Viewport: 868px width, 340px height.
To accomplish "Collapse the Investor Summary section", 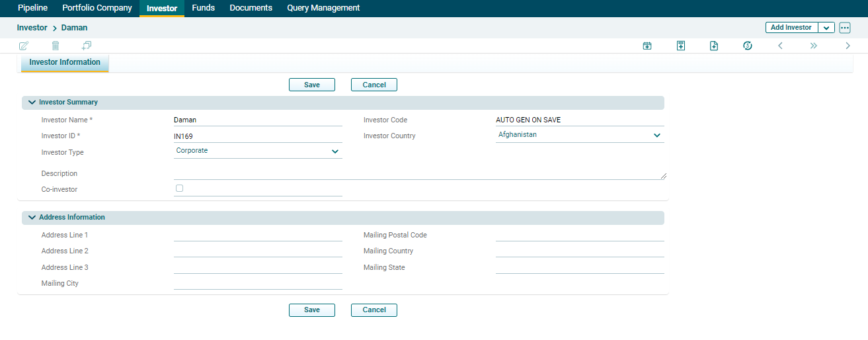I will [32, 103].
